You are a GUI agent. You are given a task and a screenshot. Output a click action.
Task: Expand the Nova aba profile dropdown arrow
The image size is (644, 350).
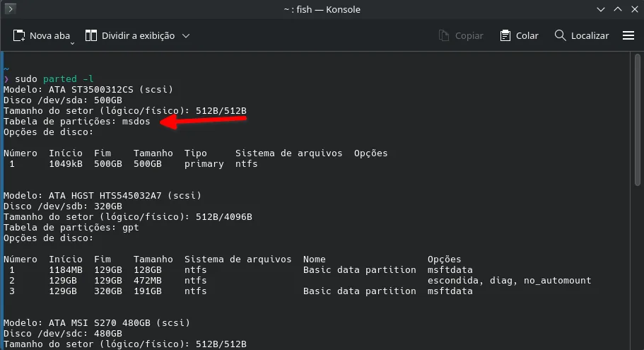72,42
